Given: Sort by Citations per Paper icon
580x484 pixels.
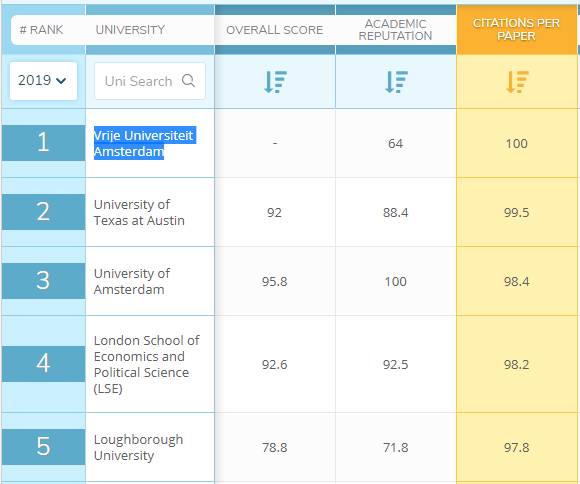Looking at the screenshot, I should [x=517, y=81].
